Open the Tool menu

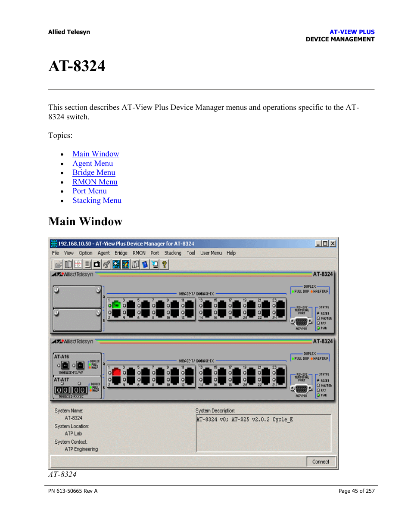[x=191, y=253]
